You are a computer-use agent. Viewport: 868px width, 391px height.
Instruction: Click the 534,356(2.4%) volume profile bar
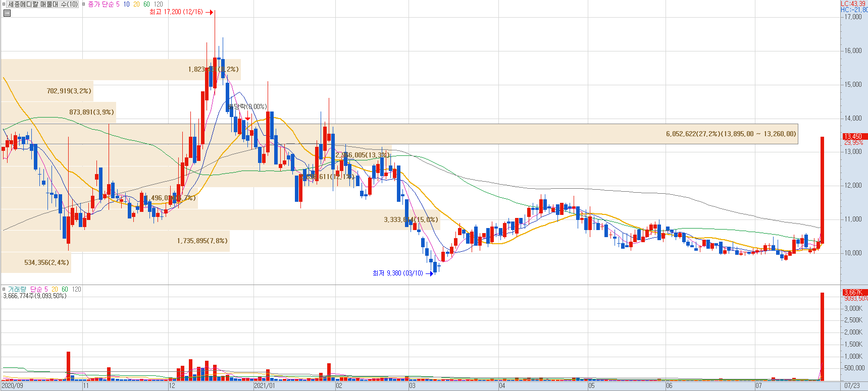(x=36, y=262)
